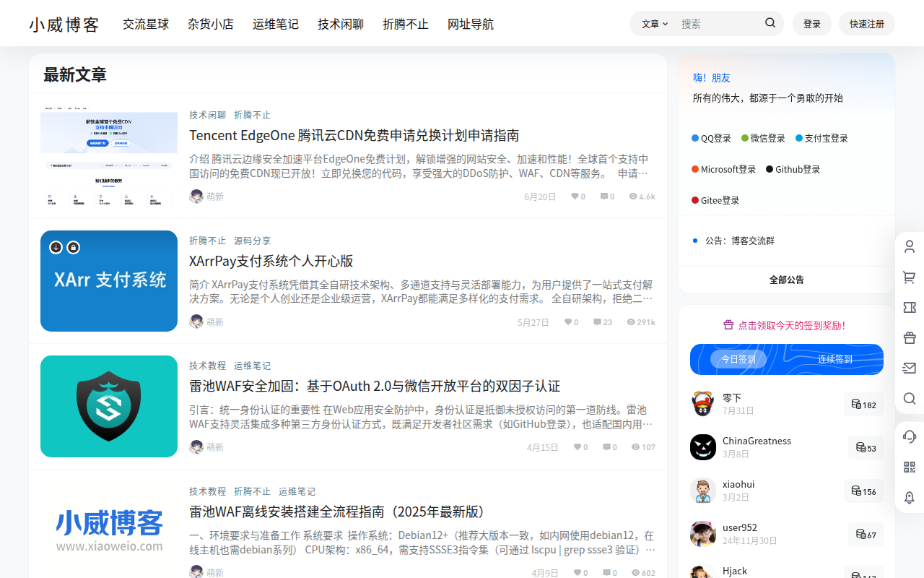The height and width of the screenshot is (578, 924).
Task: Switch to 连续签到 toggle
Action: (x=834, y=359)
